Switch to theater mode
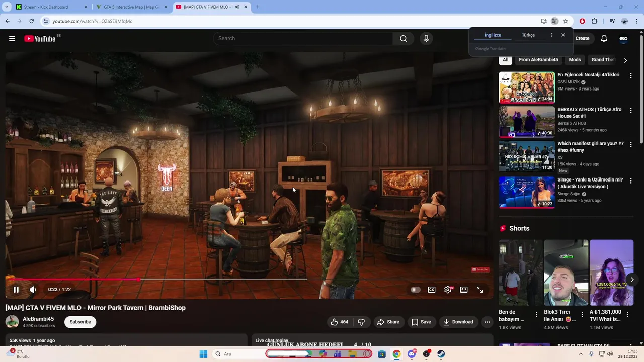This screenshot has width=644, height=362. click(x=464, y=290)
